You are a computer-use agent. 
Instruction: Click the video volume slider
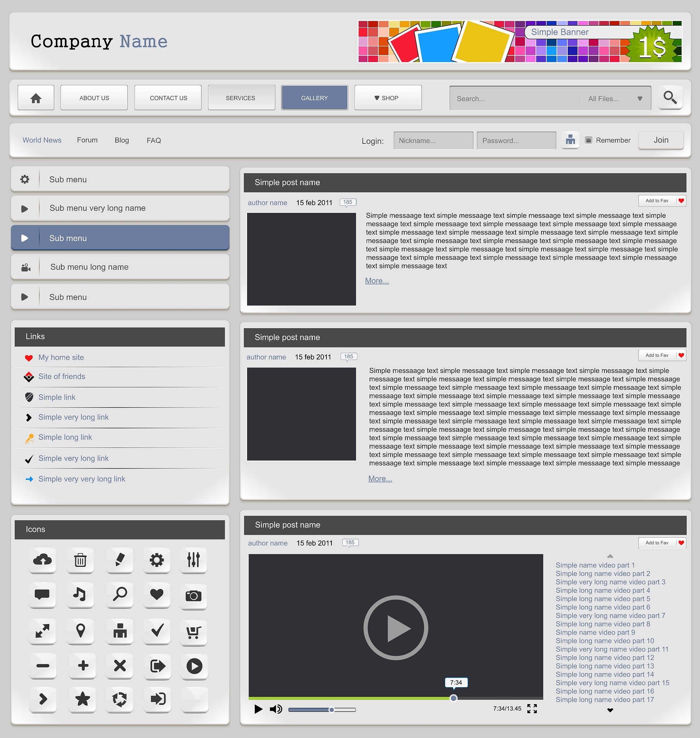(x=322, y=710)
